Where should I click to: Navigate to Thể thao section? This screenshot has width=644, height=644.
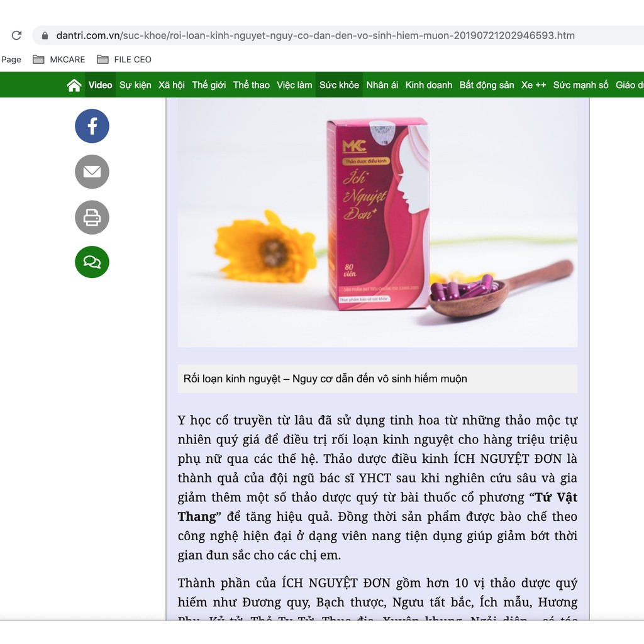pyautogui.click(x=251, y=85)
